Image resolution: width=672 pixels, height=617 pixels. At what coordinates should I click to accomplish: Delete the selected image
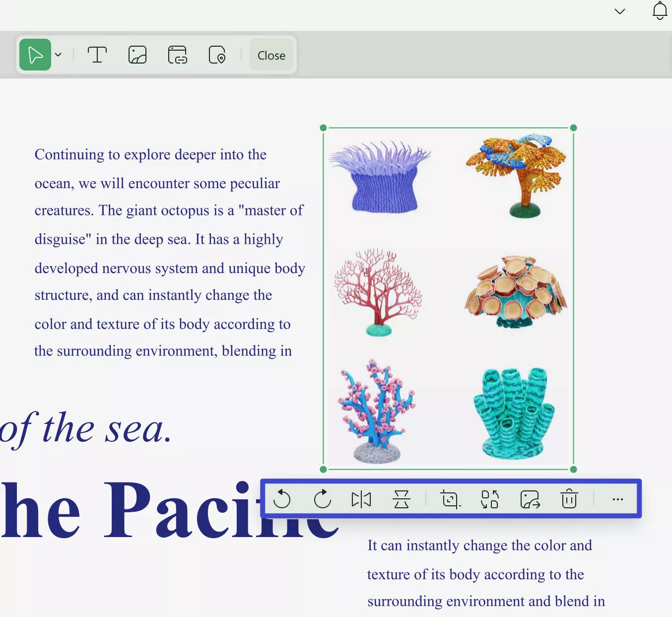point(569,499)
